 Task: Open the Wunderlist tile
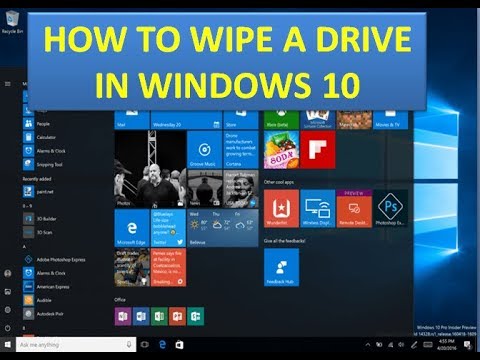point(281,209)
